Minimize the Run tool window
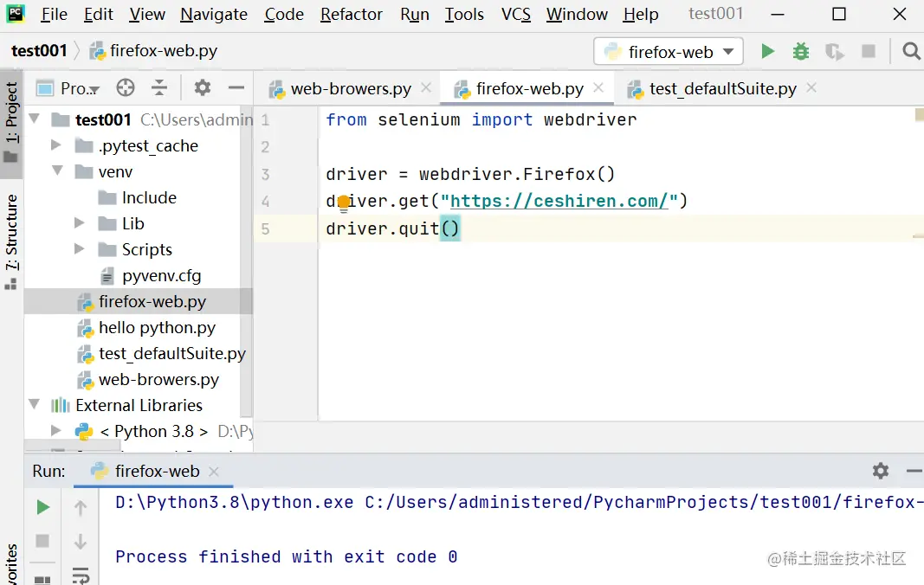The image size is (924, 585). point(914,471)
